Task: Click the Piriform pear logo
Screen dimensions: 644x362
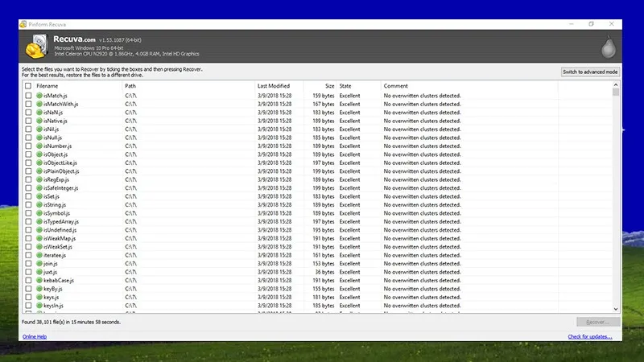Action: point(609,47)
